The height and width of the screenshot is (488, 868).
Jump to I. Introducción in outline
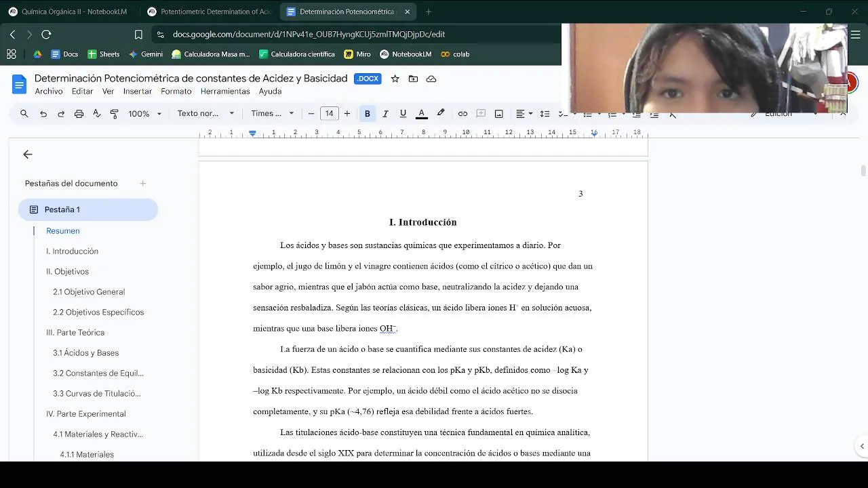coord(72,251)
